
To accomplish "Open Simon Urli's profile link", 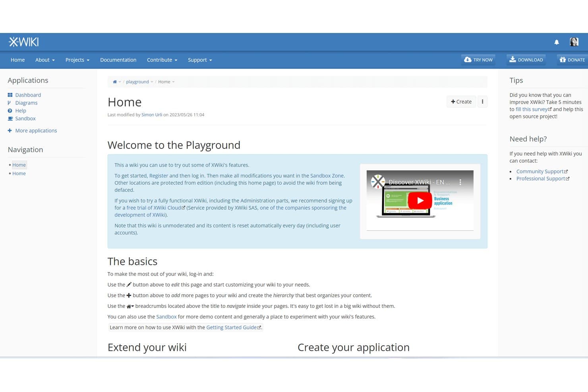I will tap(152, 115).
